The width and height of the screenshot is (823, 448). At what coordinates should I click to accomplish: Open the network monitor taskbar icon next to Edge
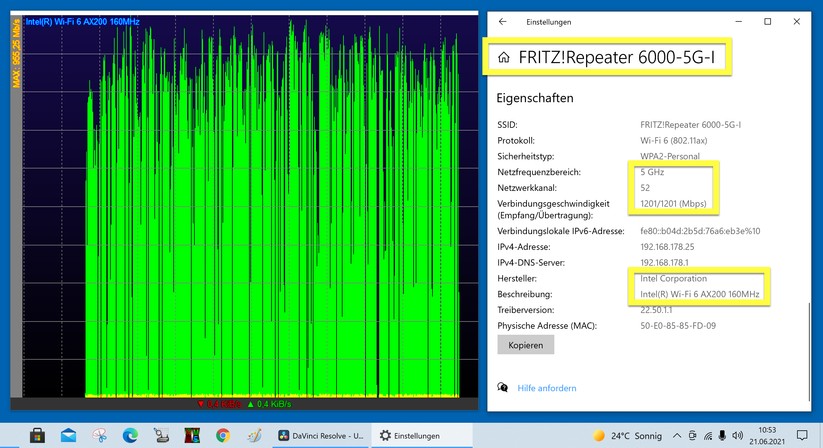[x=161, y=435]
